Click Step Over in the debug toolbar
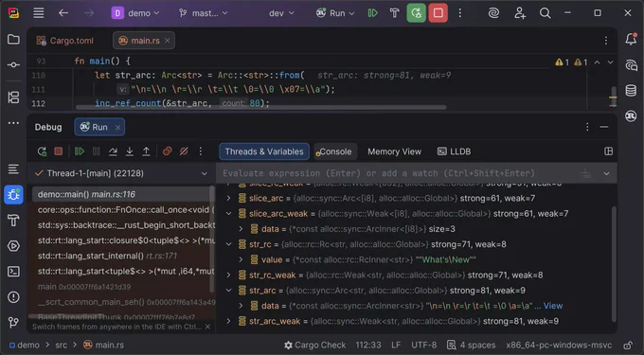 [113, 151]
